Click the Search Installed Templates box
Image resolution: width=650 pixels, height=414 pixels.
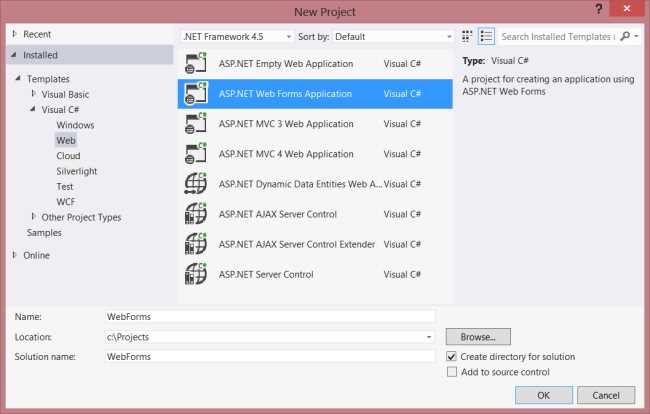pos(558,36)
